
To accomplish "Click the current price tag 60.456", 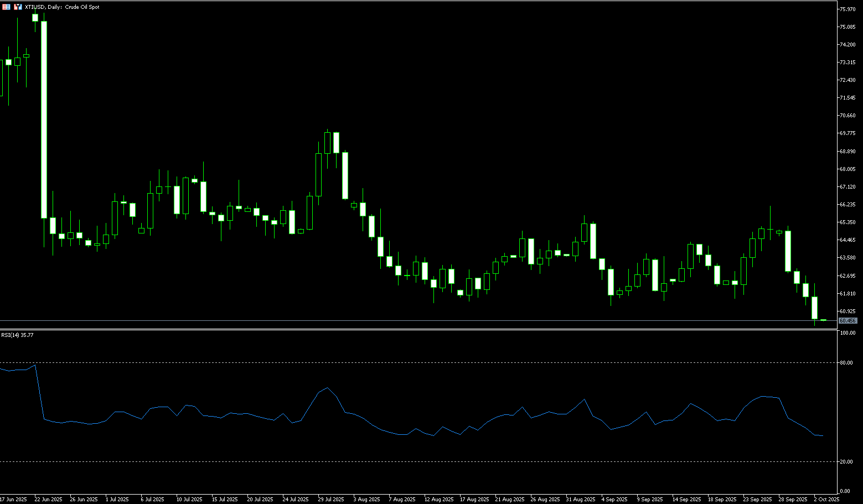I will coord(848,321).
